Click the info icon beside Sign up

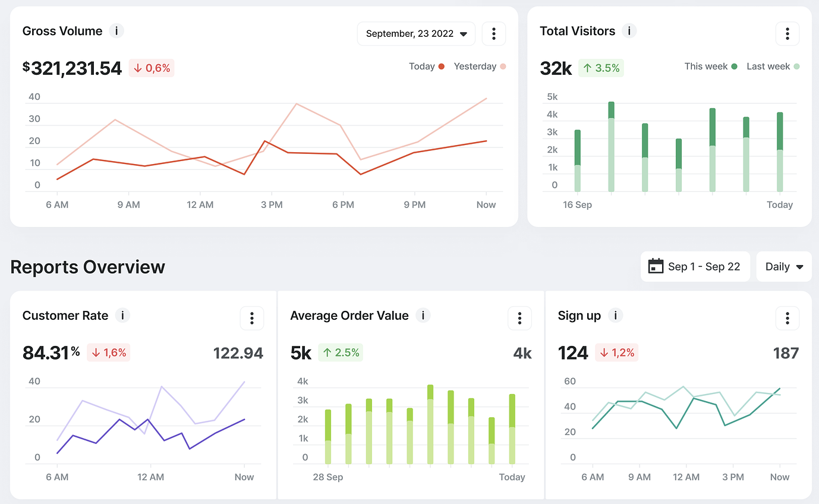point(615,316)
